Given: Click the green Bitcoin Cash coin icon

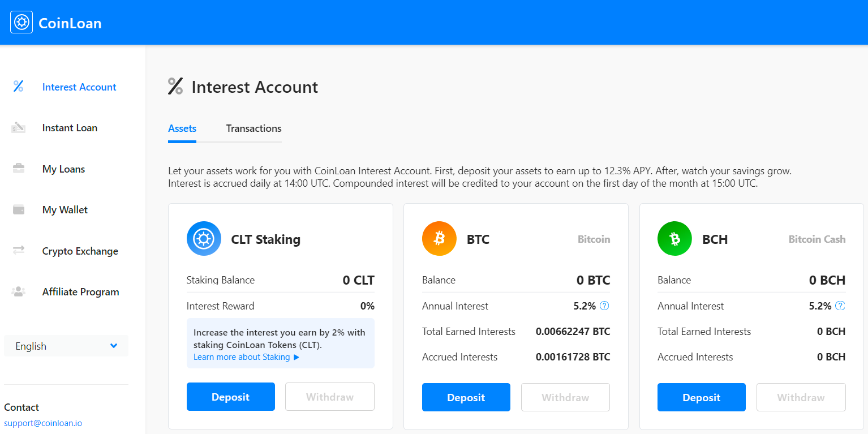Looking at the screenshot, I should (x=674, y=238).
